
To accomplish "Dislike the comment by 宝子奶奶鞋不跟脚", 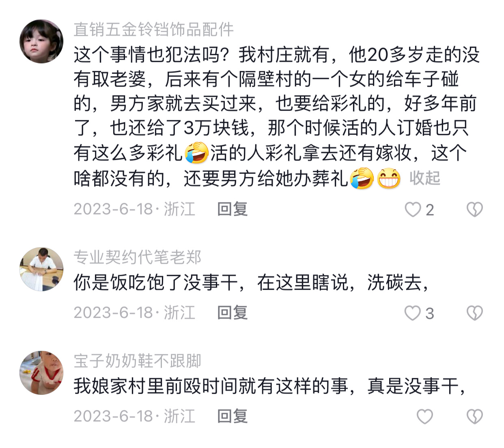I will (474, 417).
